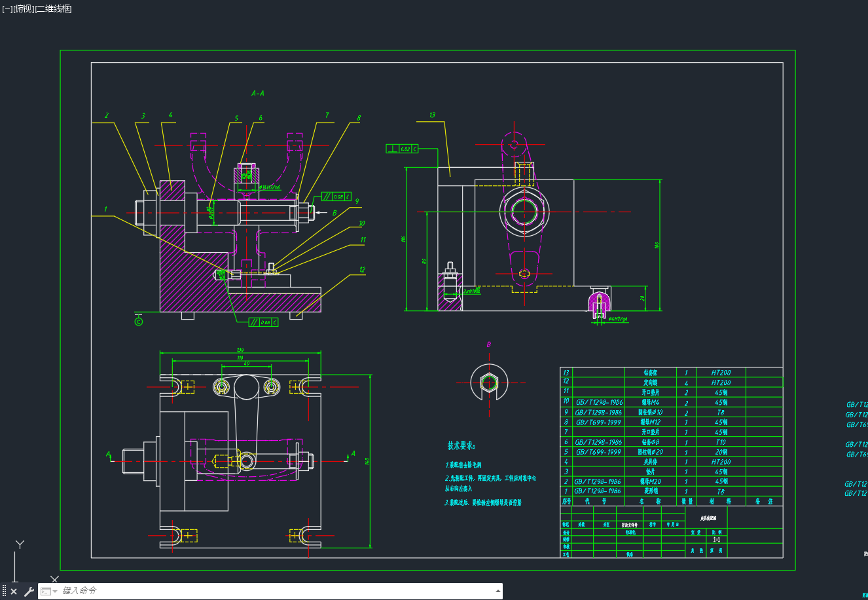This screenshot has width=868, height=600.
Task: Open the [-] viewport controls menu
Action: pos(7,9)
